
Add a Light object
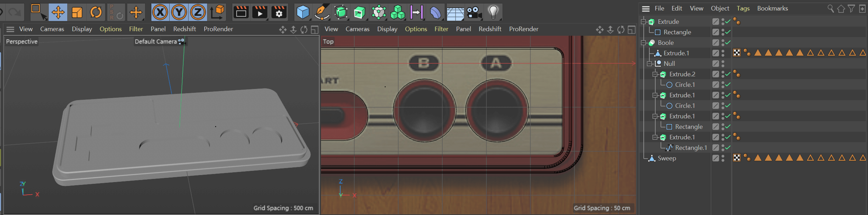point(493,12)
